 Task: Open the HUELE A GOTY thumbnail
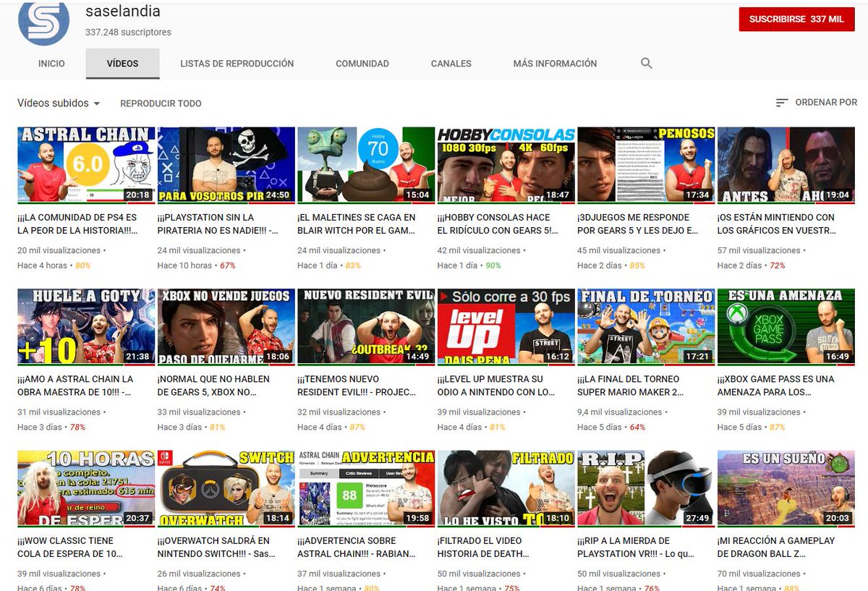(x=86, y=327)
